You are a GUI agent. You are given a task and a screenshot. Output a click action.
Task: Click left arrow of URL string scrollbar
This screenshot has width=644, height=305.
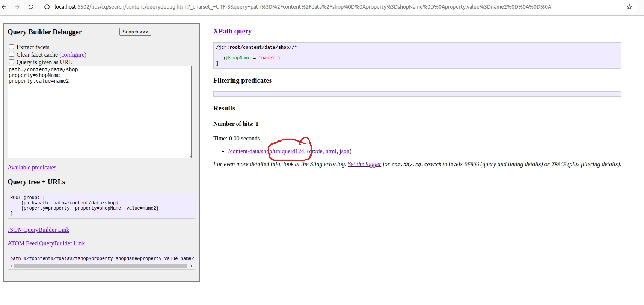(x=11, y=266)
